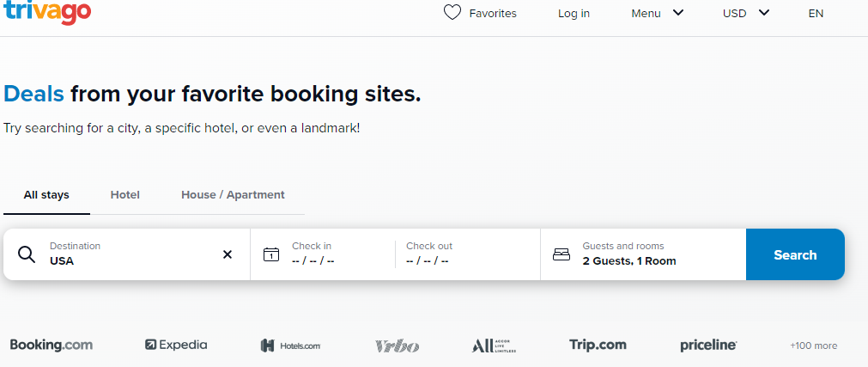
Task: Select the House / Apartment tab
Action: [233, 195]
